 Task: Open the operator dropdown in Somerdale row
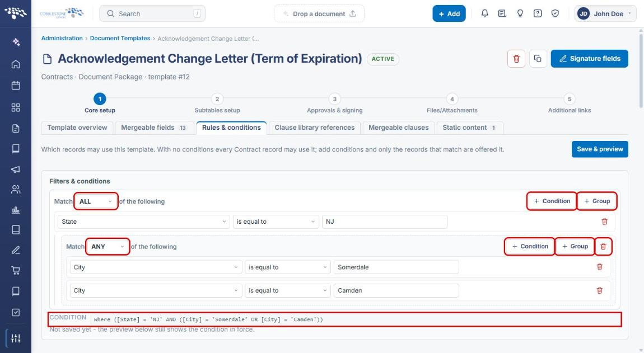coord(288,267)
